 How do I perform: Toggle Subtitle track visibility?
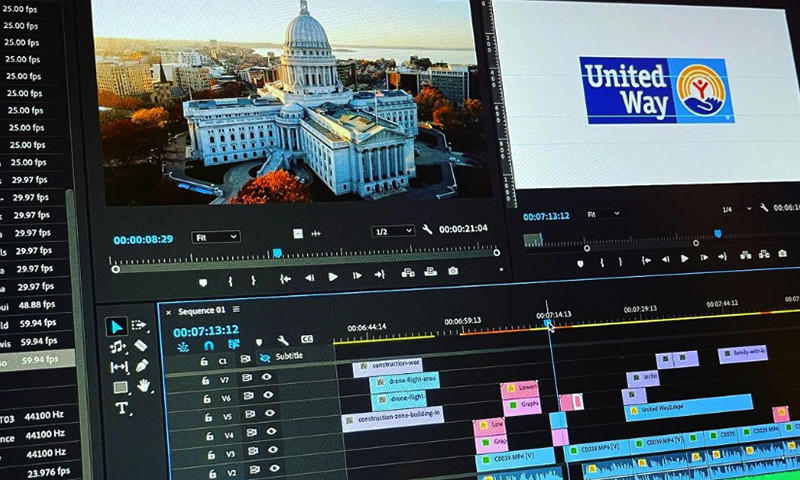tap(264, 358)
